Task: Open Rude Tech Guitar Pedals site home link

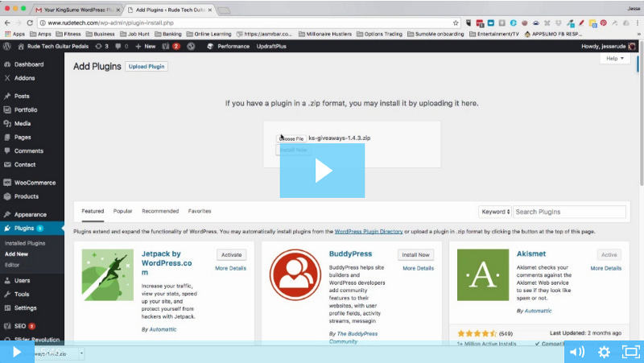Action: (x=53, y=47)
